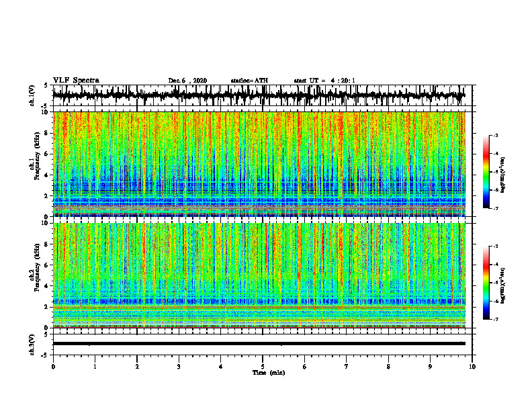Click time axis tick label '5'

pos(263,367)
